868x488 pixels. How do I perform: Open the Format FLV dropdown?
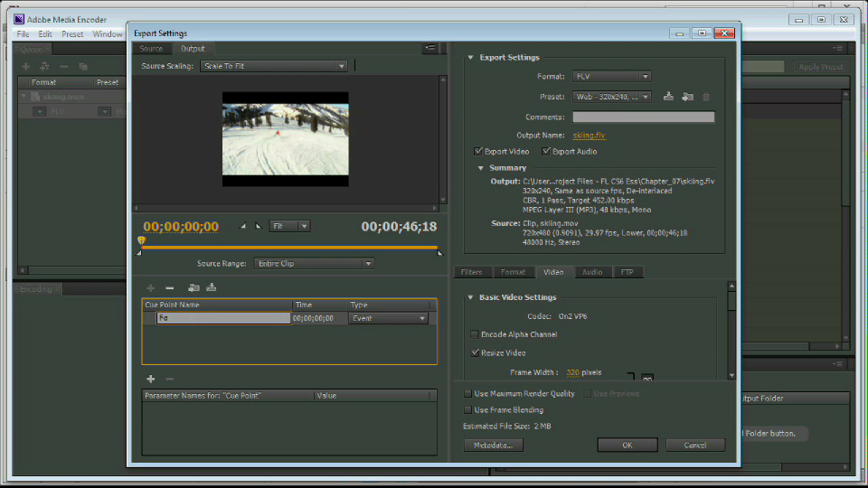[x=611, y=76]
